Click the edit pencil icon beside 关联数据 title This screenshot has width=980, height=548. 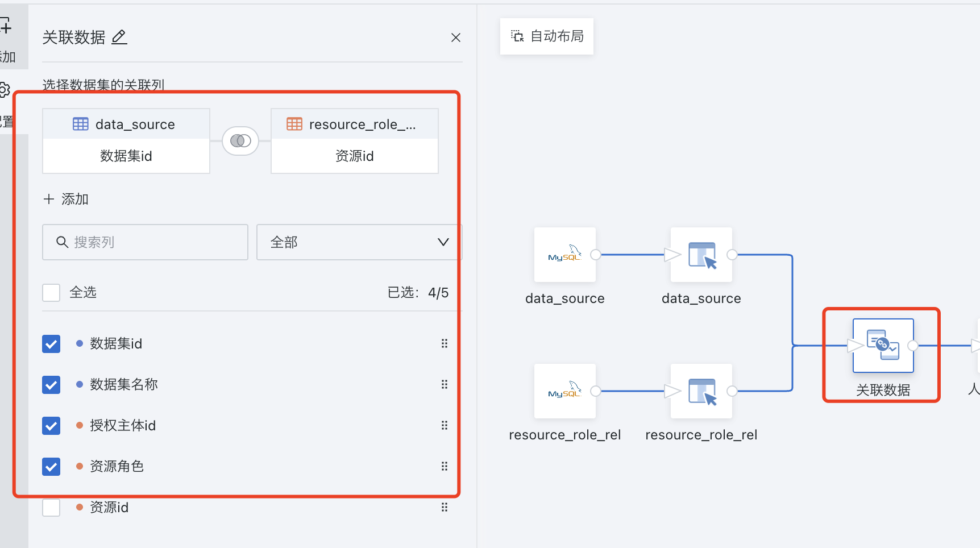[119, 38]
